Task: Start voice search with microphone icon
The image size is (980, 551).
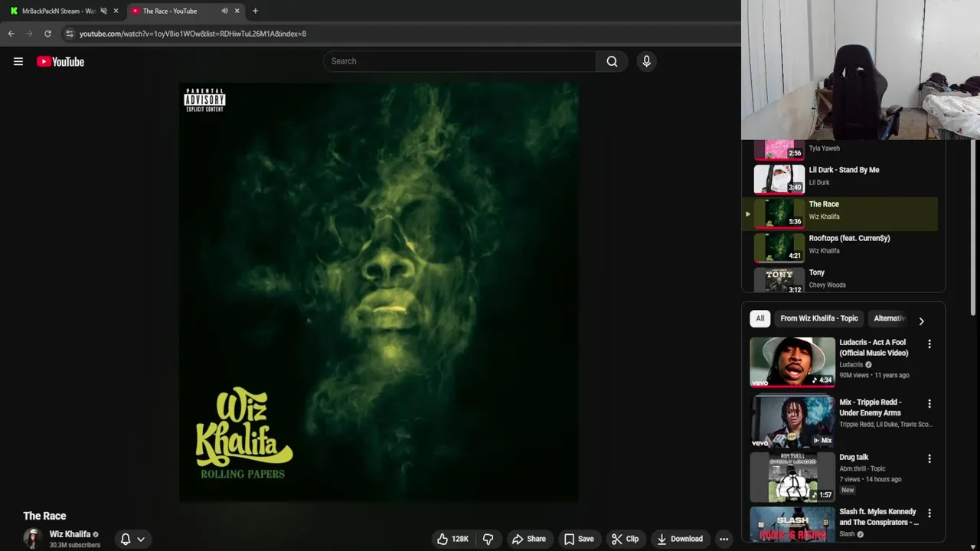Action: click(x=646, y=61)
